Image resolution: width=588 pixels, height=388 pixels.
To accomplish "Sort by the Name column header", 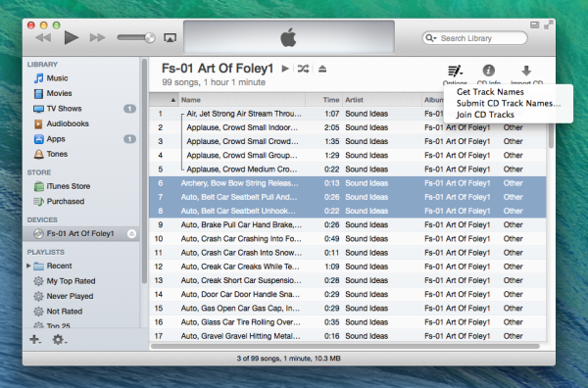I will point(241,100).
